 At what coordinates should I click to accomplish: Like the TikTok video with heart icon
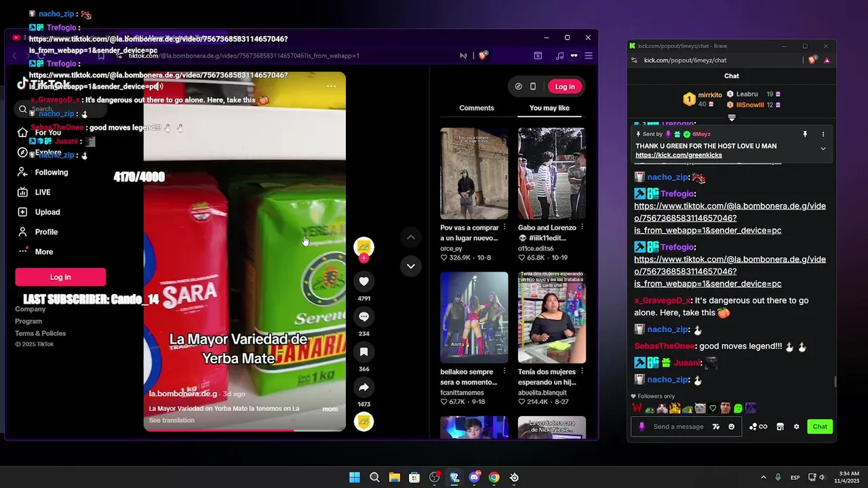tap(363, 281)
